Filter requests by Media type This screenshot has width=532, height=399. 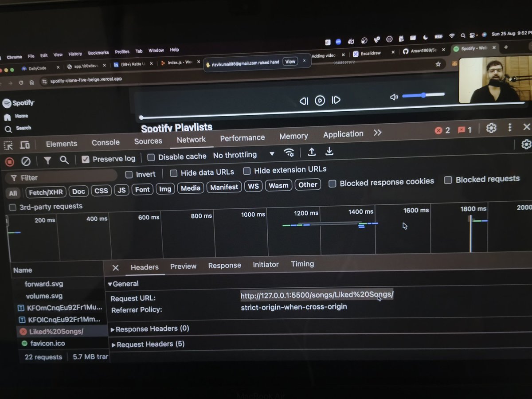(x=191, y=188)
